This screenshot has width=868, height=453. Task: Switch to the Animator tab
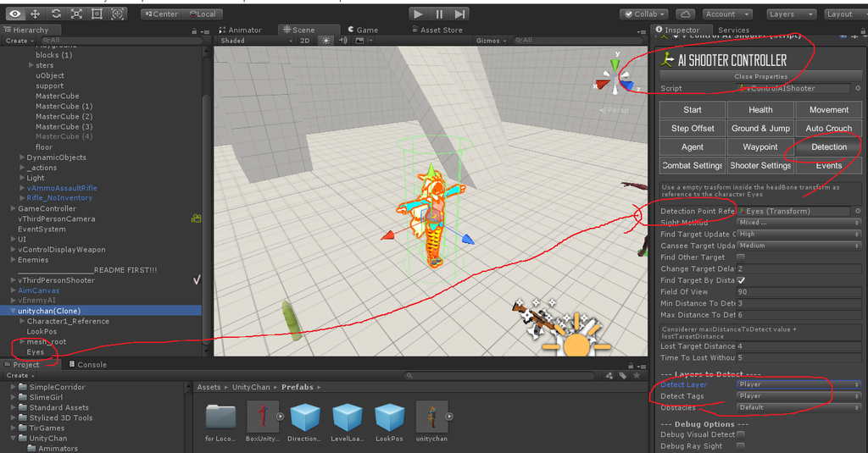(240, 30)
